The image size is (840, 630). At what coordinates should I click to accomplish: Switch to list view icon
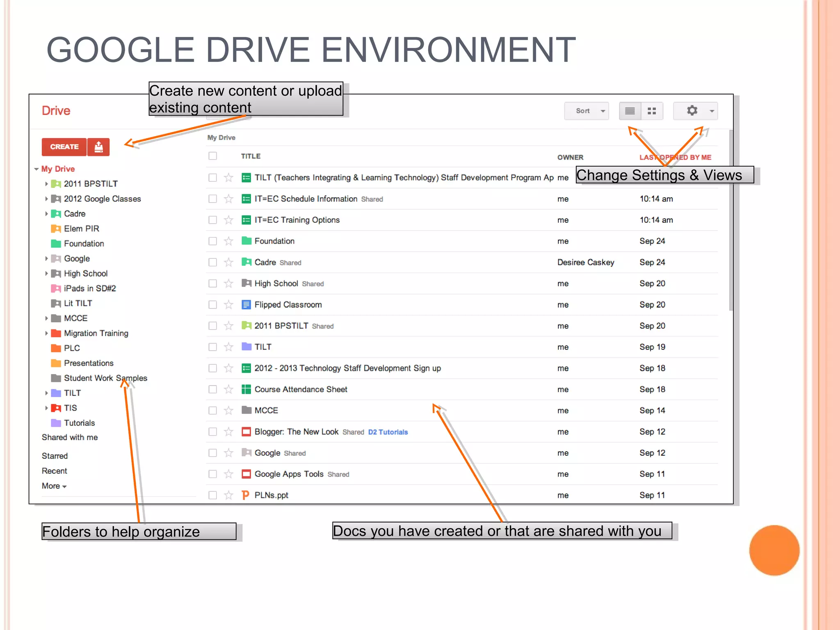click(x=630, y=111)
